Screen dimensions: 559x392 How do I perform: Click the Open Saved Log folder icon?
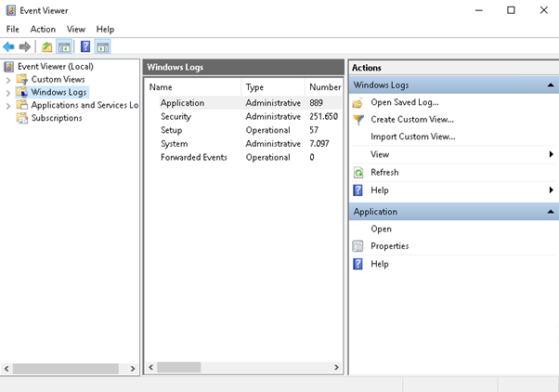tap(357, 103)
